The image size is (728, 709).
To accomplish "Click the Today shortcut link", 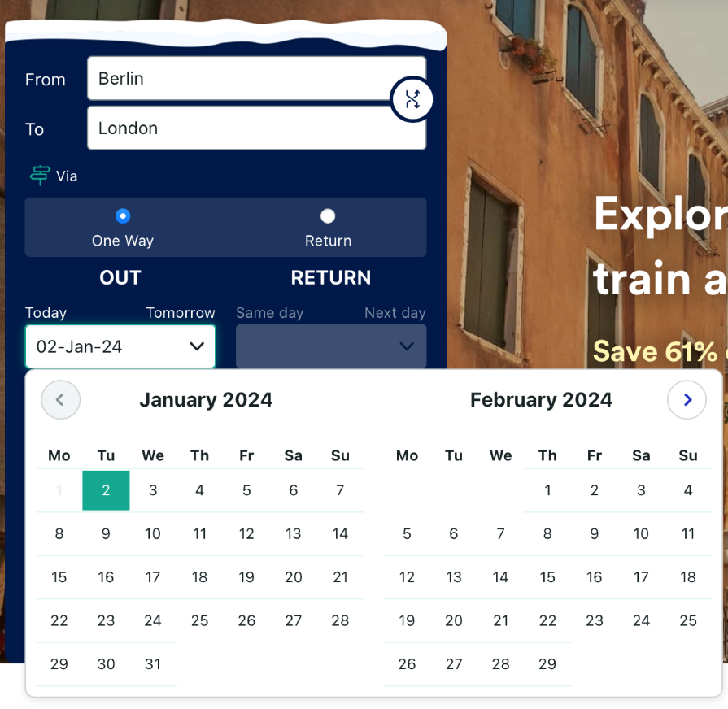I will coord(46,312).
